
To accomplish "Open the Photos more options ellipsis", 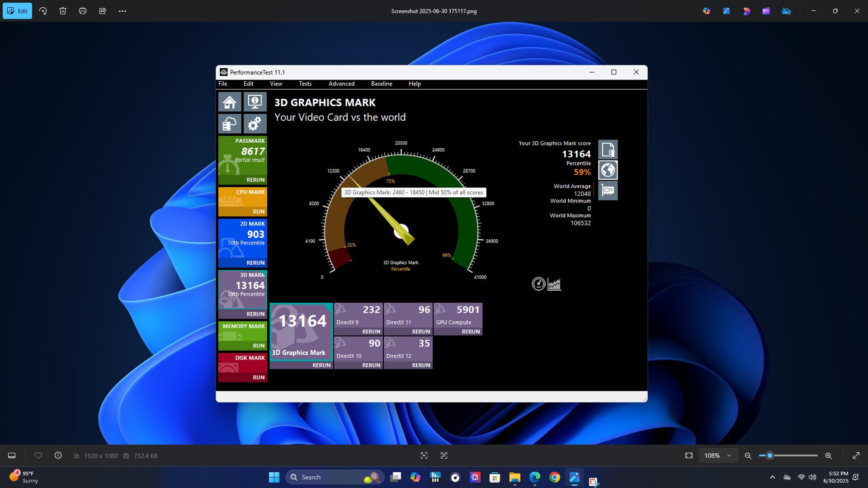I will (123, 11).
